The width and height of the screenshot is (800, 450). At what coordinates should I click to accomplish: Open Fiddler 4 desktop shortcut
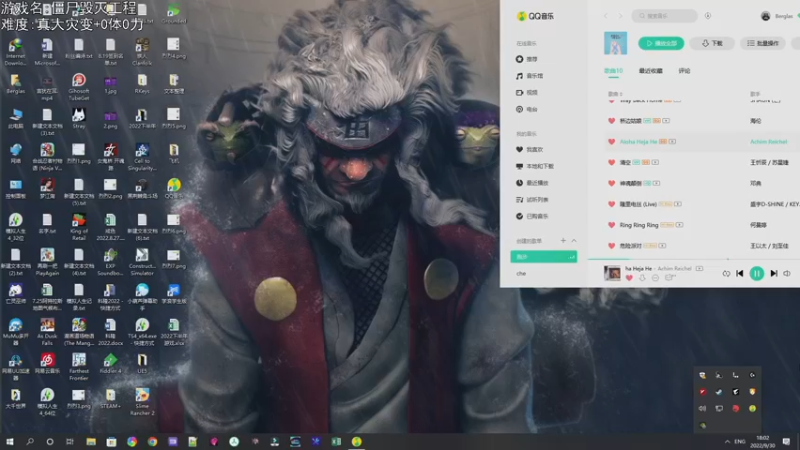click(110, 363)
